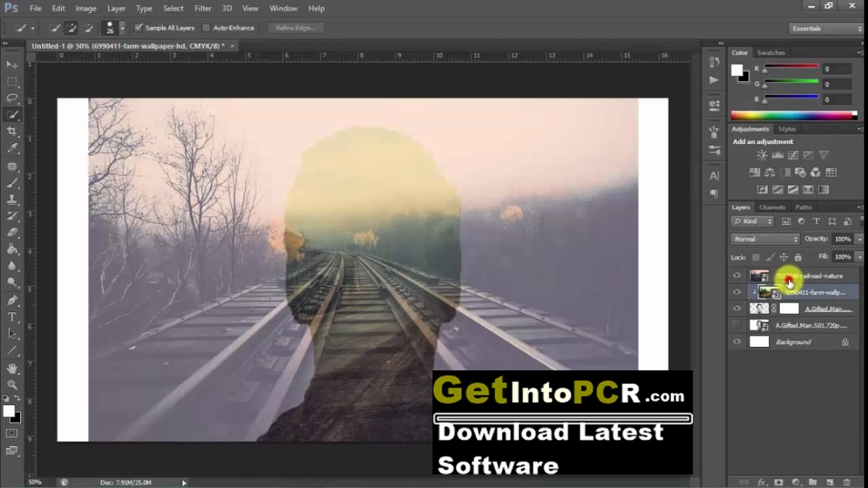Click the 50% zoom level field

click(x=35, y=483)
